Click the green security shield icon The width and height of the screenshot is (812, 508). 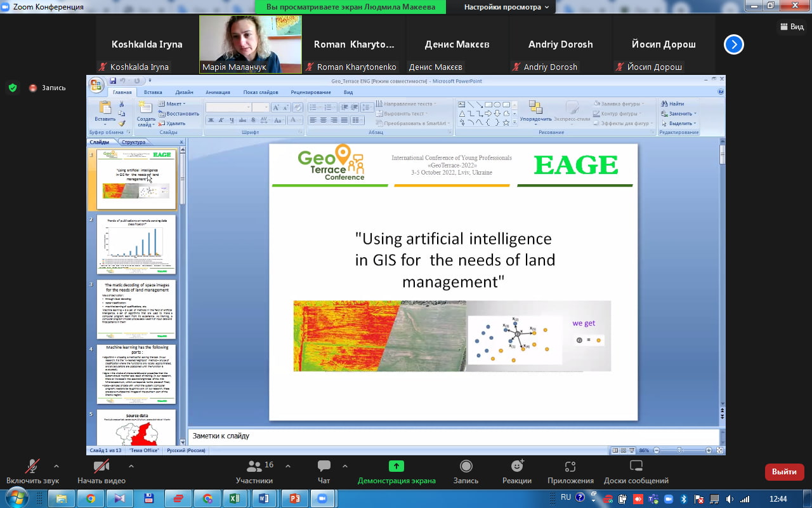pyautogui.click(x=13, y=88)
